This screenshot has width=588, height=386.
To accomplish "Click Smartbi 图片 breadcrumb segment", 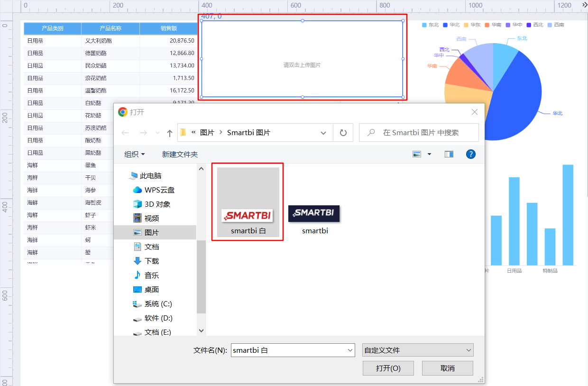I will (248, 133).
